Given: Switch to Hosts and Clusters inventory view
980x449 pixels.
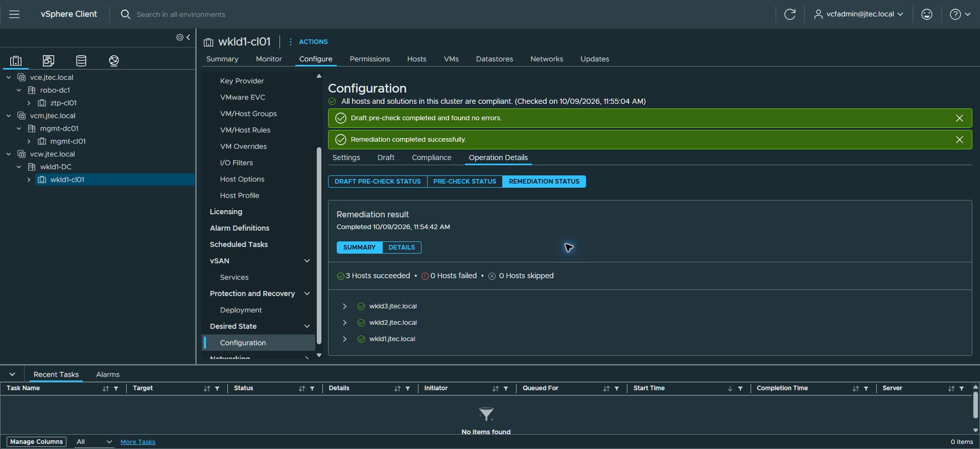Looking at the screenshot, I should coord(16,61).
